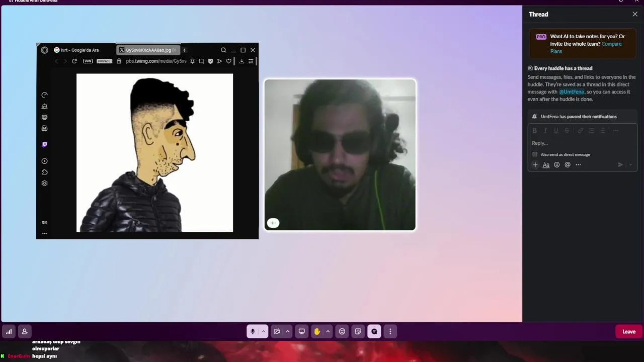Screen dimensions: 644x362
Task: Select the webcam video tile
Action: point(340,155)
